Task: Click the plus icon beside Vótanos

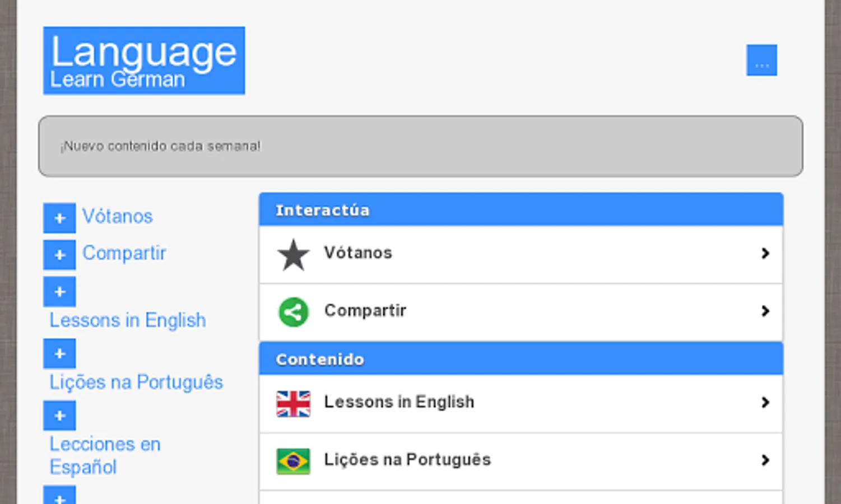Action: click(59, 218)
